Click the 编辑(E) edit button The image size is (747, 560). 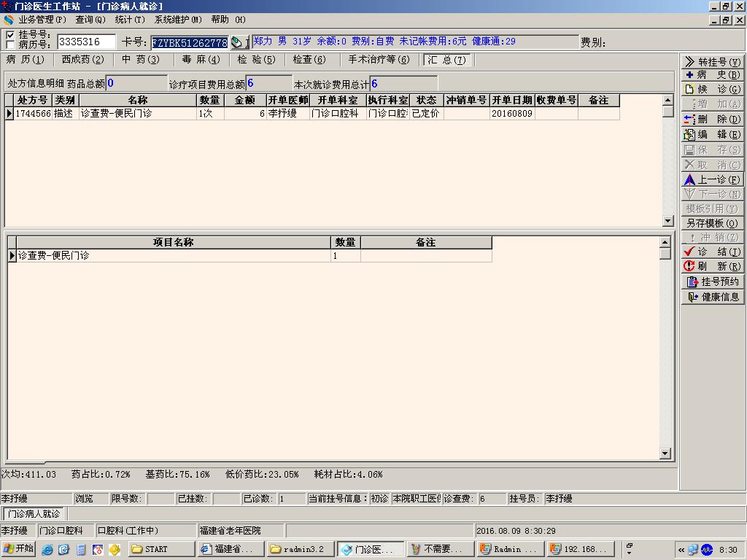point(712,134)
